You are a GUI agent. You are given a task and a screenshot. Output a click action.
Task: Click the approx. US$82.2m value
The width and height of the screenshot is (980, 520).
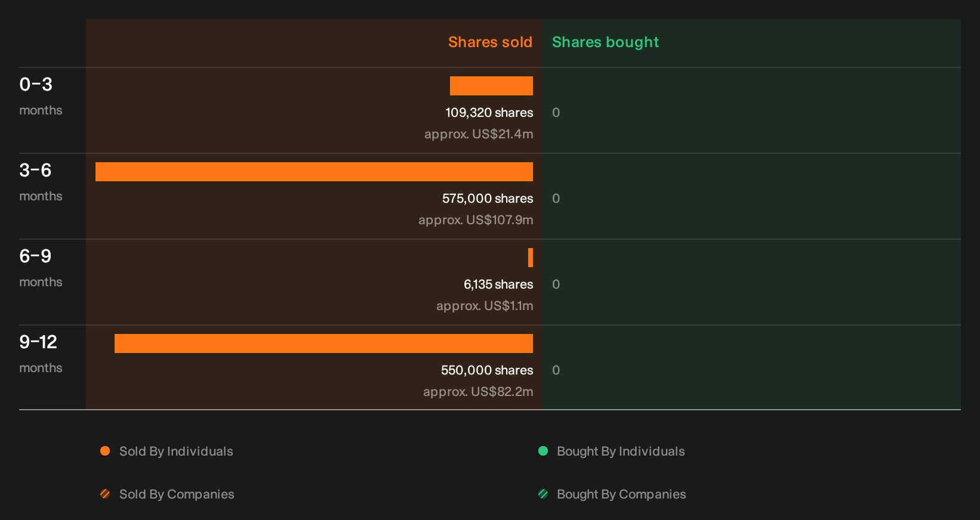click(478, 392)
